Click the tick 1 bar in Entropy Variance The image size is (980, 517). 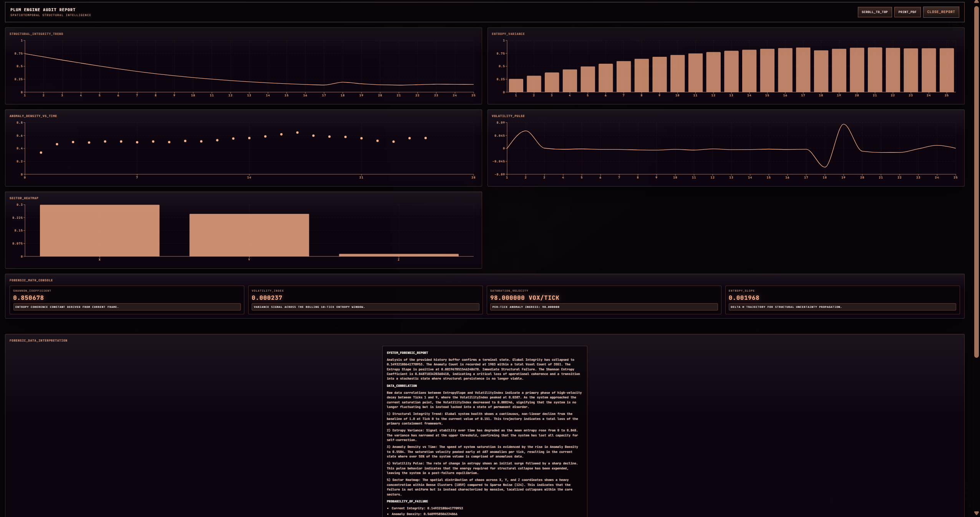pyautogui.click(x=516, y=86)
